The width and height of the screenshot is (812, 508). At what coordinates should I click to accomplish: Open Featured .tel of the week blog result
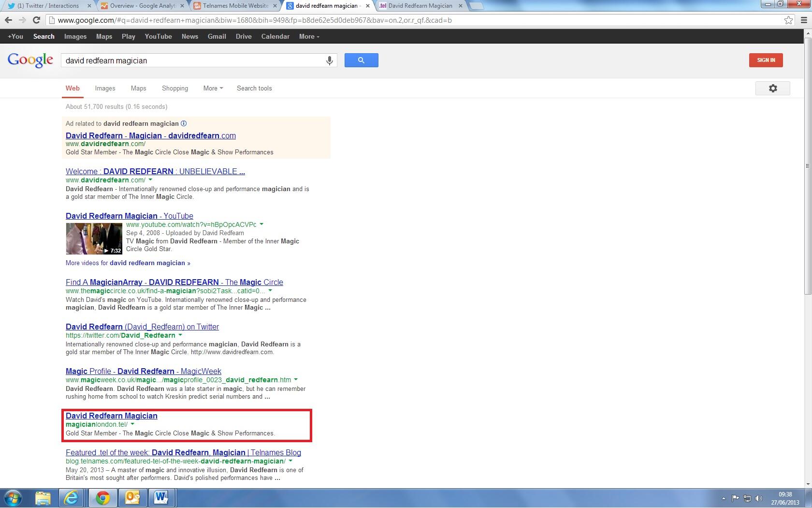coord(183,453)
